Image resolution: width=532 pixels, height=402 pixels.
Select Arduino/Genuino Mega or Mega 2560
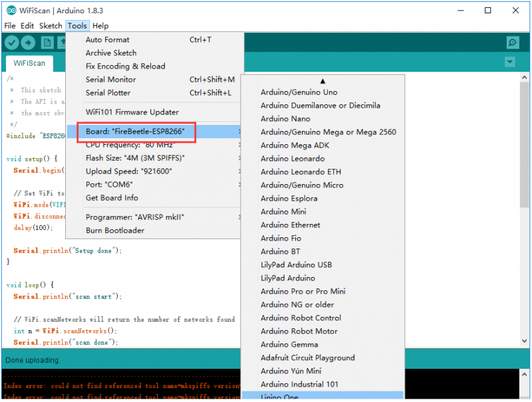click(323, 132)
